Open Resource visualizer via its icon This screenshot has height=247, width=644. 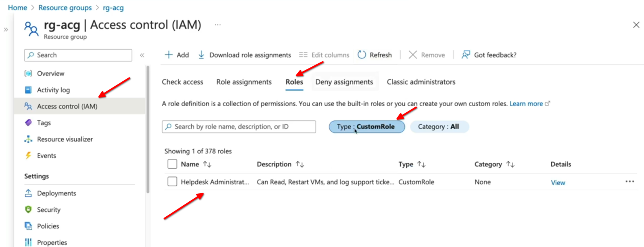pyautogui.click(x=28, y=139)
